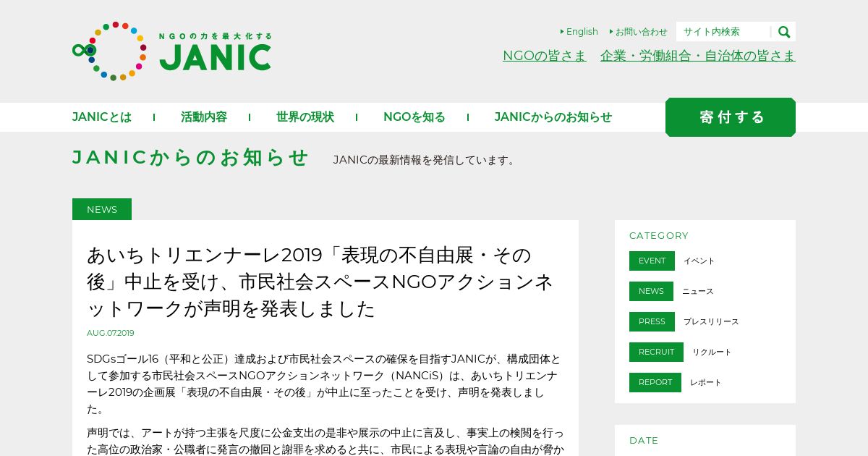The image size is (868, 456).
Task: Click the CATEGORY sidebar heading
Action: (x=659, y=235)
